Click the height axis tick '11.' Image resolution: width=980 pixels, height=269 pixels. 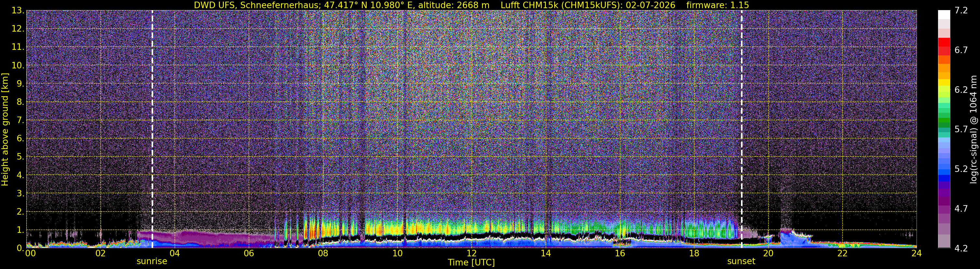(x=18, y=47)
